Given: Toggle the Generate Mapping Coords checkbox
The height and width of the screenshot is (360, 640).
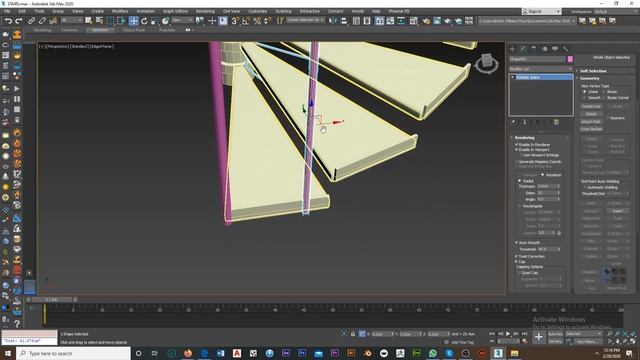Looking at the screenshot, I should [x=517, y=162].
